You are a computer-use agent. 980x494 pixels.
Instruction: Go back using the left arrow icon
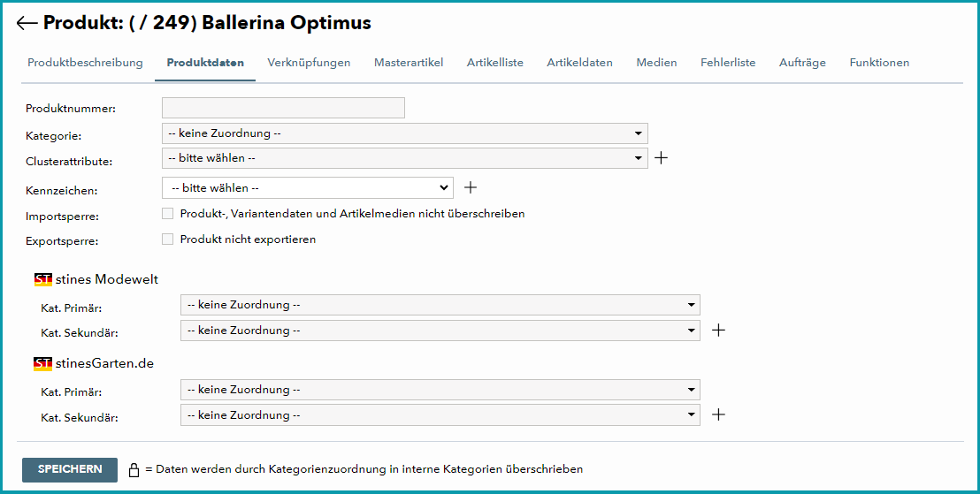(27, 24)
